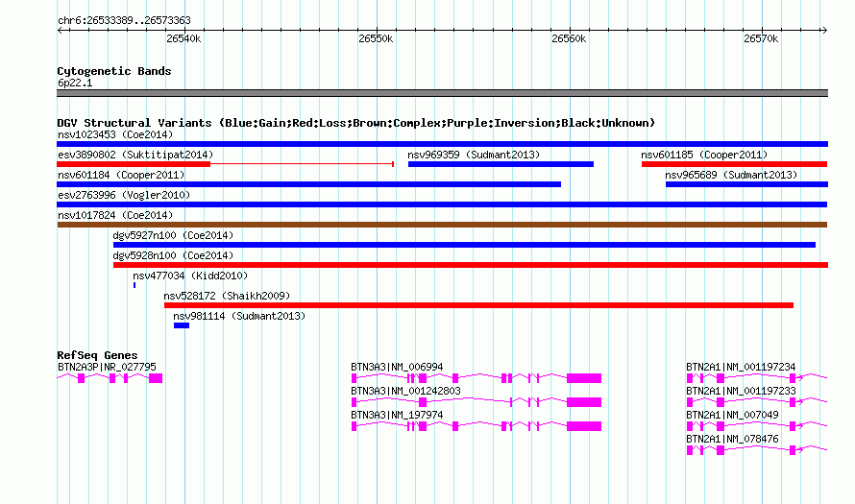Open BTN2A1|NM_078476 transcript label
Image resolution: width=855 pixels, height=504 pixels.
(x=732, y=439)
